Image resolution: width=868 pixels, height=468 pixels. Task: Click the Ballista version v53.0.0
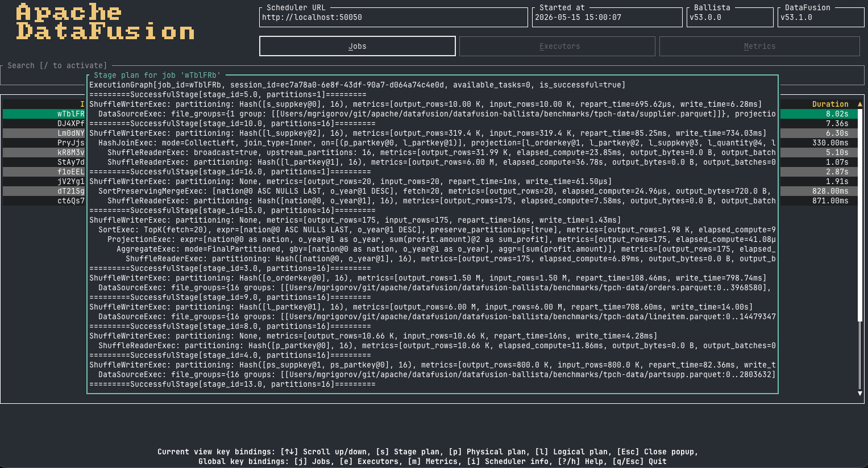pyautogui.click(x=705, y=17)
